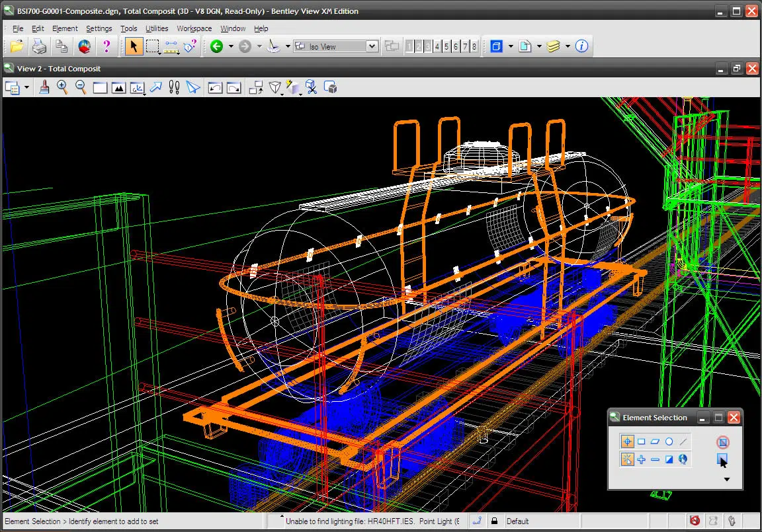Expand Element Selection settings arrow
The width and height of the screenshot is (762, 532).
tap(726, 479)
